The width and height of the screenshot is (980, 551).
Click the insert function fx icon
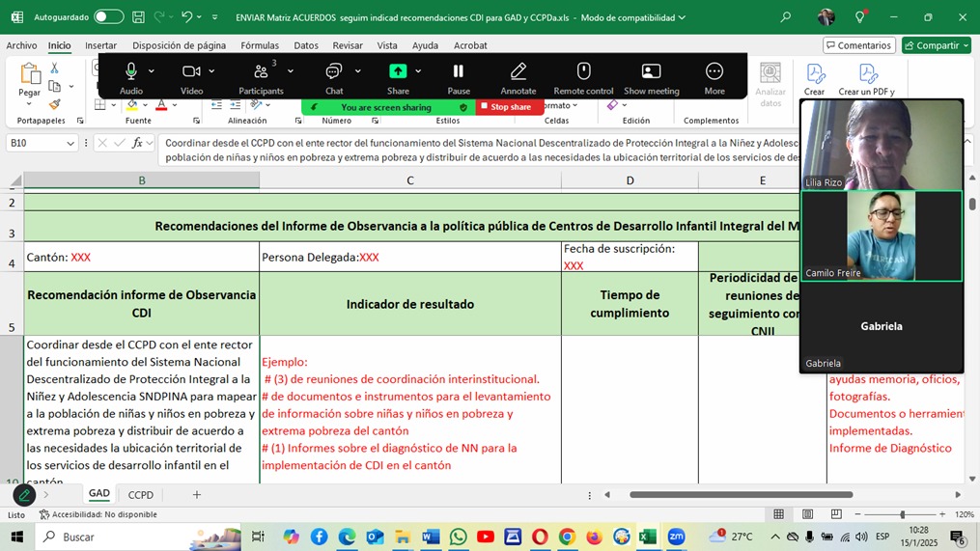pyautogui.click(x=137, y=143)
